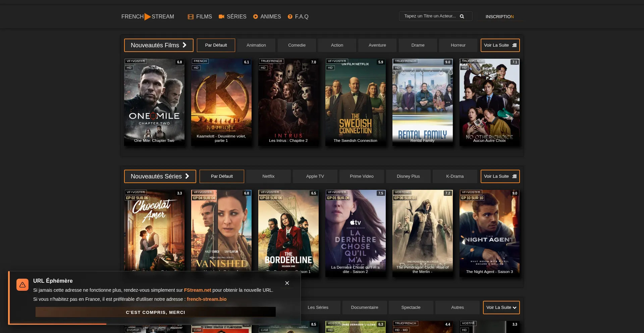The width and height of the screenshot is (644, 333).
Task: Select the series Par Défaut tab
Action: tap(222, 176)
